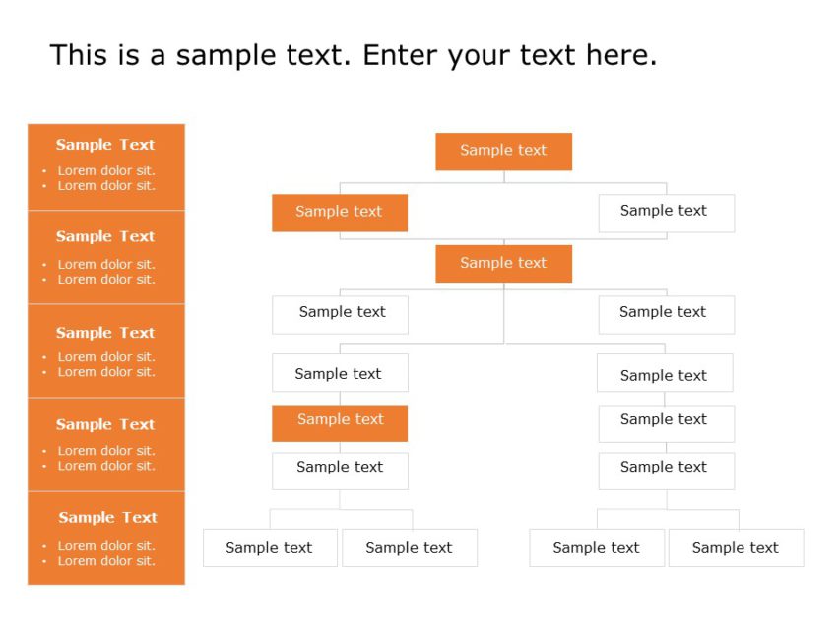Click the last orange sidebar block
Viewport: 840px width, 630px height.
(106, 537)
